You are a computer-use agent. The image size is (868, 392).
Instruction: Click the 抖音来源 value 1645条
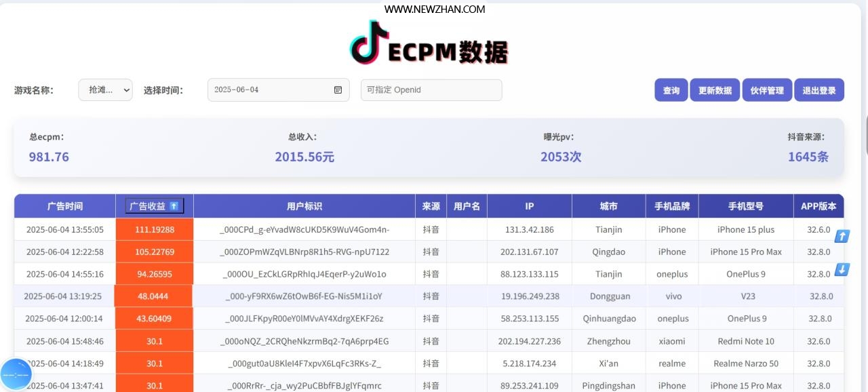coord(808,157)
